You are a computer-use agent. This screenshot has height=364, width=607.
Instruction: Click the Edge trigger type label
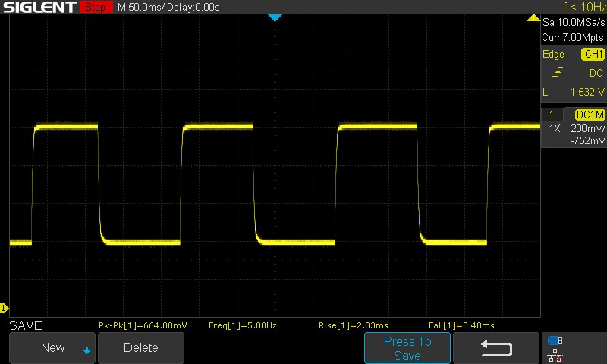[x=553, y=54]
